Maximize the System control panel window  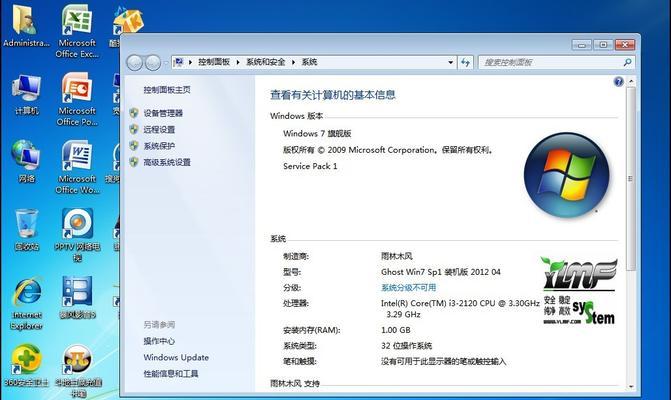603,44
